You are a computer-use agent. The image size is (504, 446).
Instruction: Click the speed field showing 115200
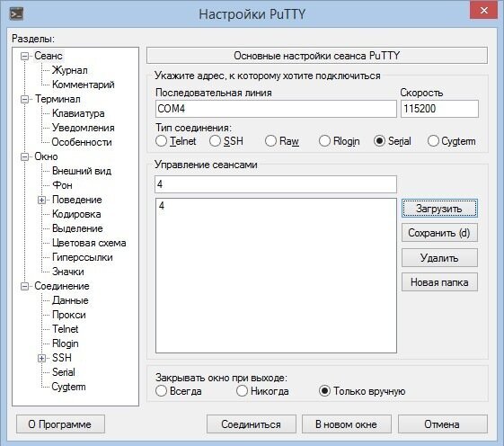point(439,109)
